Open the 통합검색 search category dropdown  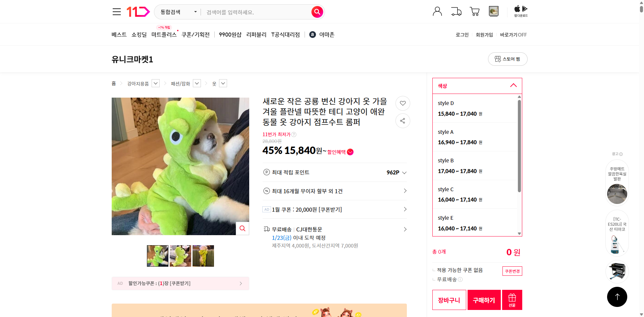(x=178, y=12)
